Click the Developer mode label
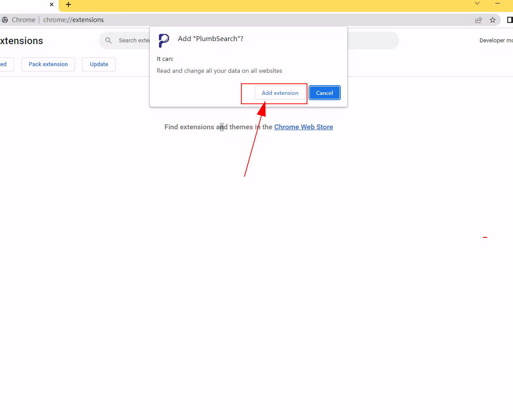The width and height of the screenshot is (513, 420). click(496, 41)
